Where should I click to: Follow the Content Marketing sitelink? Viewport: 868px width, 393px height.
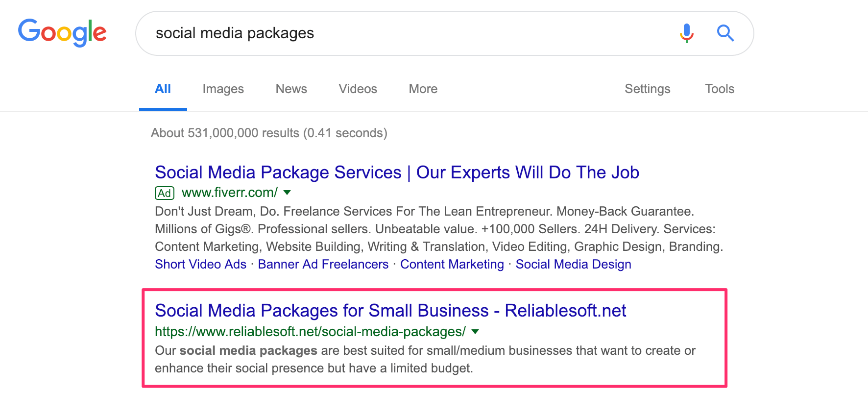click(x=452, y=264)
